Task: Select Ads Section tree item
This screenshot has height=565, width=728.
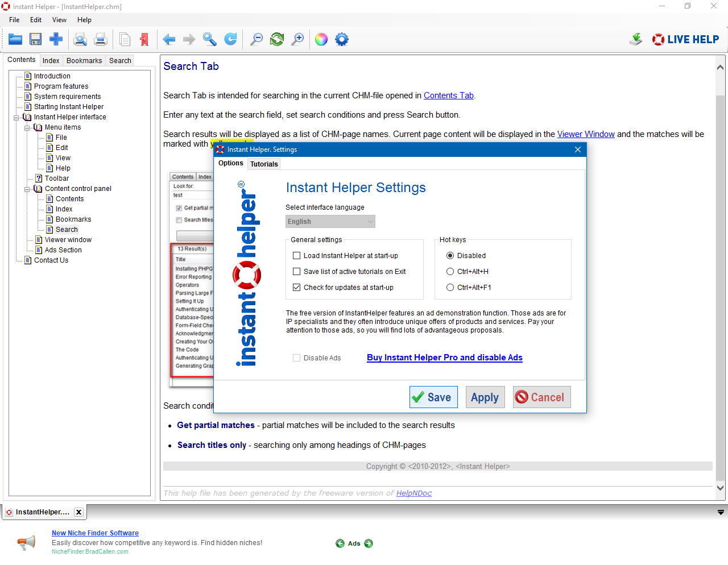Action: 63,250
